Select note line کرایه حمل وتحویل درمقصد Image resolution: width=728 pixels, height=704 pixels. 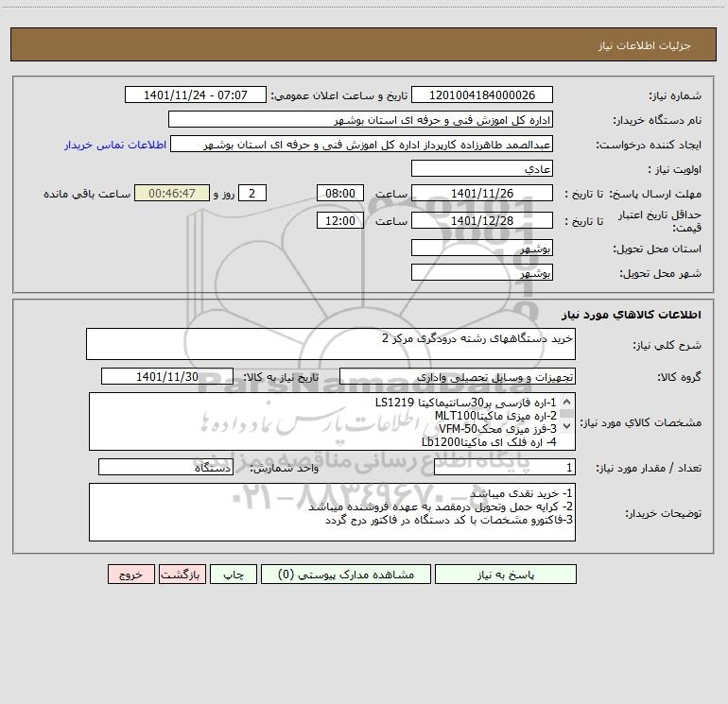441,507
